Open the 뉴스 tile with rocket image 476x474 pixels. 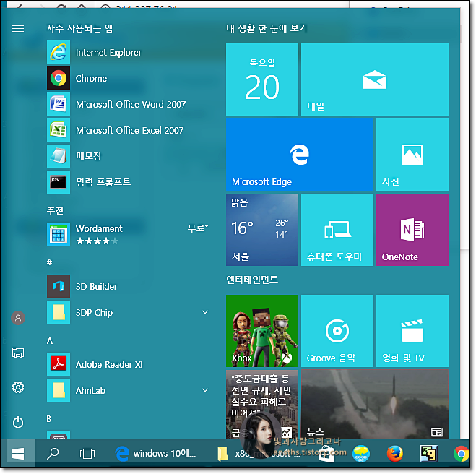pyautogui.click(x=375, y=404)
